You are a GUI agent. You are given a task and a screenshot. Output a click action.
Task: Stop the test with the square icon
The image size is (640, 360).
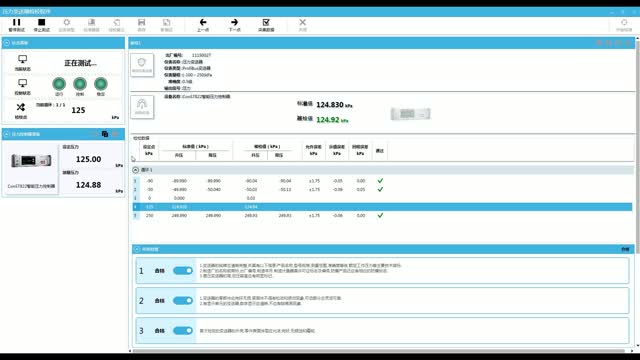(x=41, y=25)
